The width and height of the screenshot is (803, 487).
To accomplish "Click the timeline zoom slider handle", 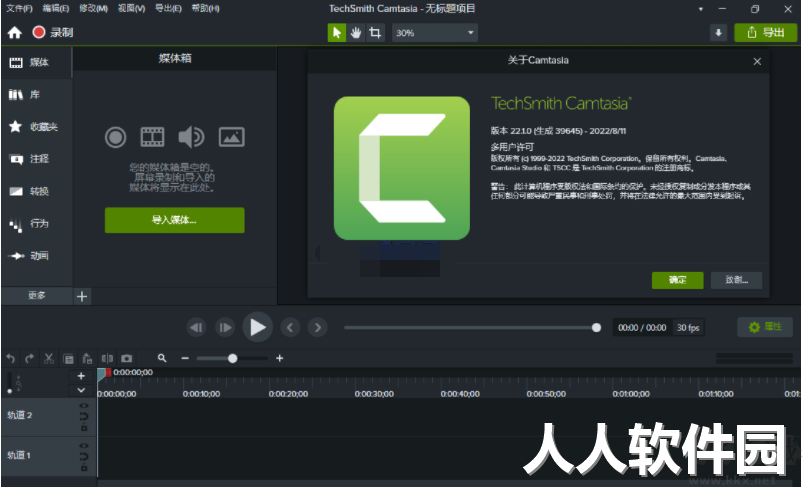I will click(x=233, y=358).
